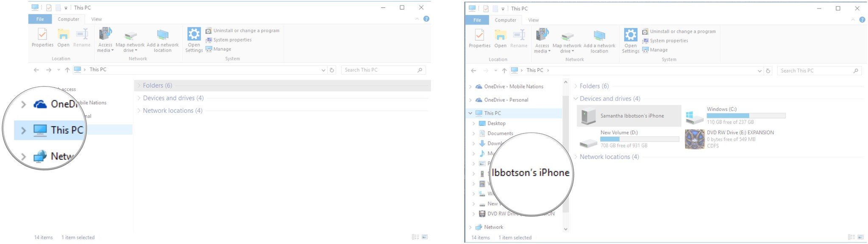Image resolution: width=868 pixels, height=244 pixels.
Task: Click navigation pane scroll down arrow, right window
Action: (565, 229)
